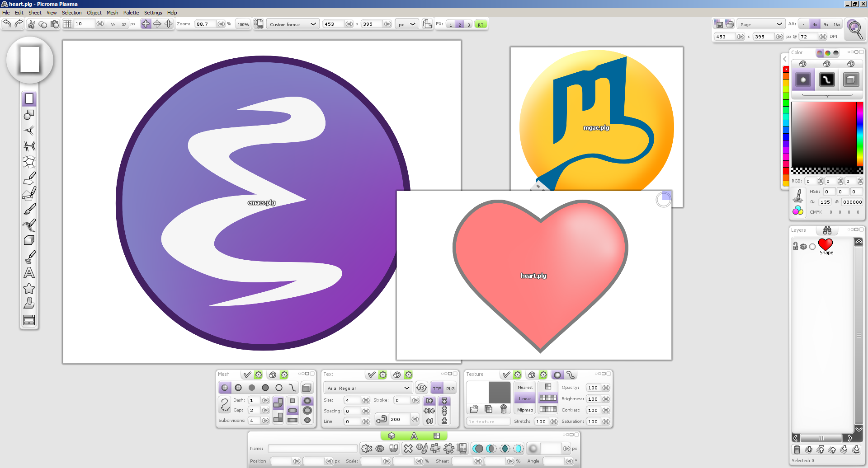
Task: Click the hex color value field
Action: pyautogui.click(x=852, y=202)
